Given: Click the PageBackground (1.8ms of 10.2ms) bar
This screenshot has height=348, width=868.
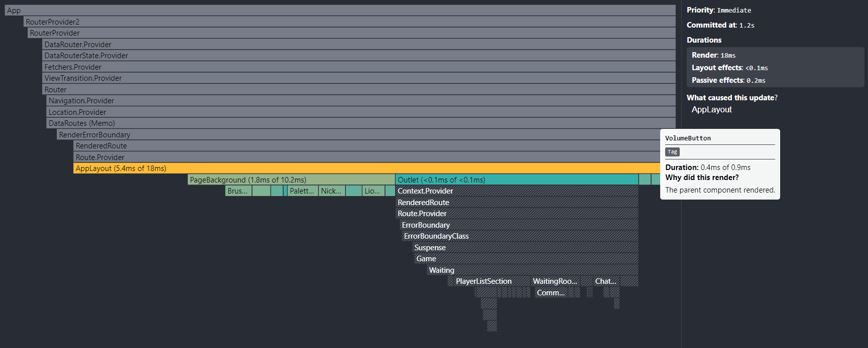Looking at the screenshot, I should pyautogui.click(x=291, y=180).
